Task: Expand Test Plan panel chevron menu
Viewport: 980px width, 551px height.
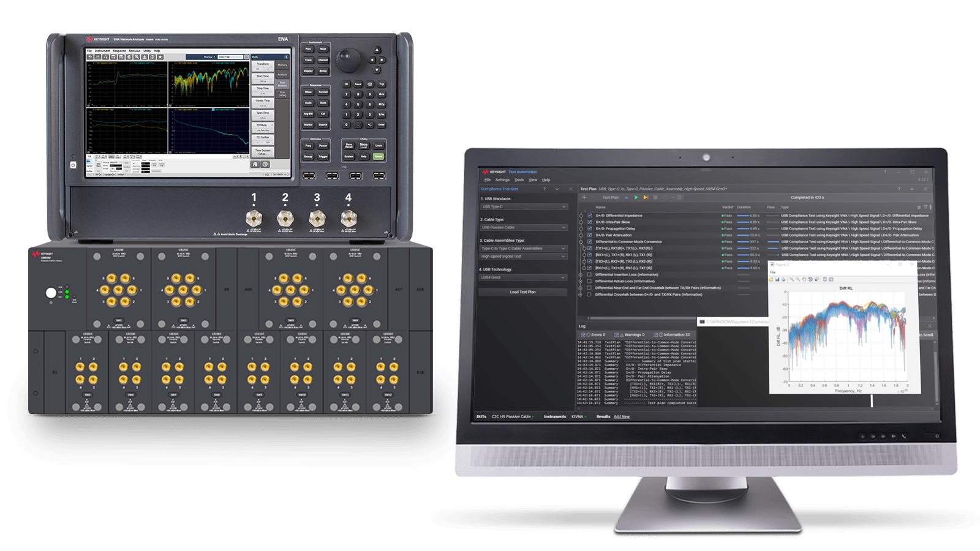Action: [912, 189]
